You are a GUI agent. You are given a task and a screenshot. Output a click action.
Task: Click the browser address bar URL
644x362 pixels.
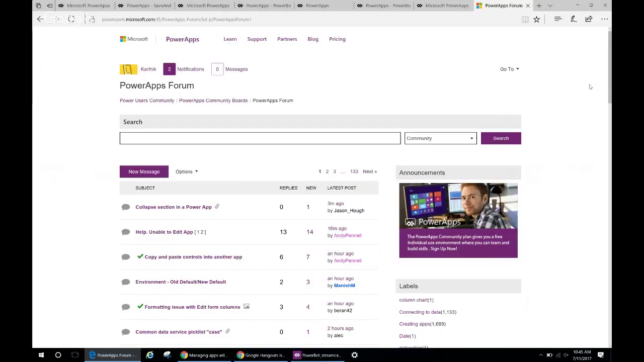176,19
